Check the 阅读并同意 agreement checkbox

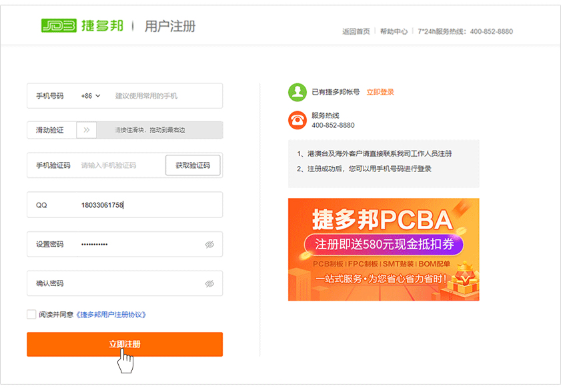coord(31,315)
